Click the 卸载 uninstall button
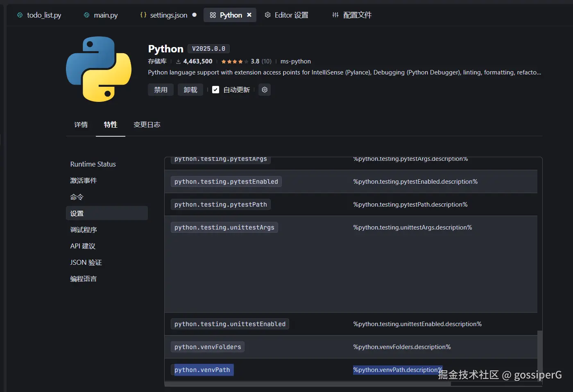This screenshot has height=392, width=573. click(x=190, y=90)
